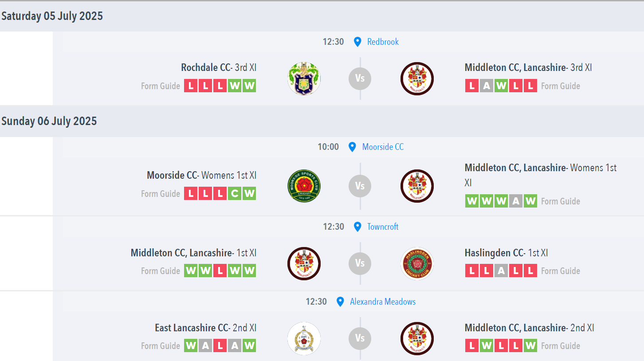Click the Moorside Sports Club crest

(x=304, y=186)
